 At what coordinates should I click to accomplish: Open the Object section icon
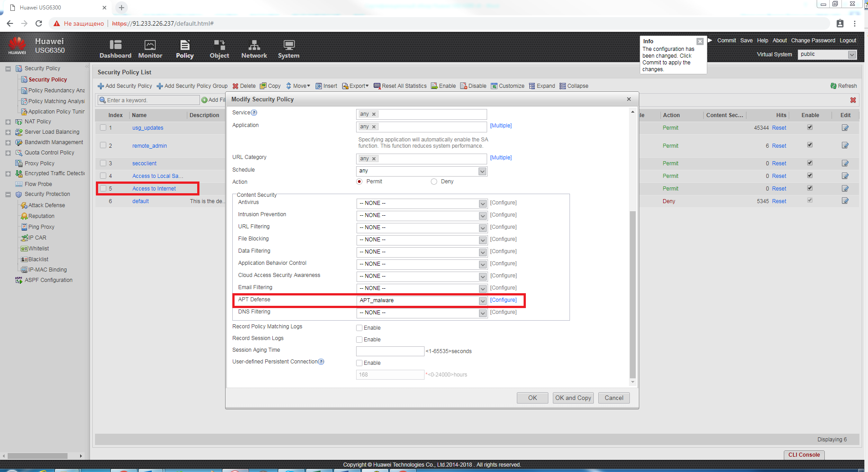click(219, 45)
